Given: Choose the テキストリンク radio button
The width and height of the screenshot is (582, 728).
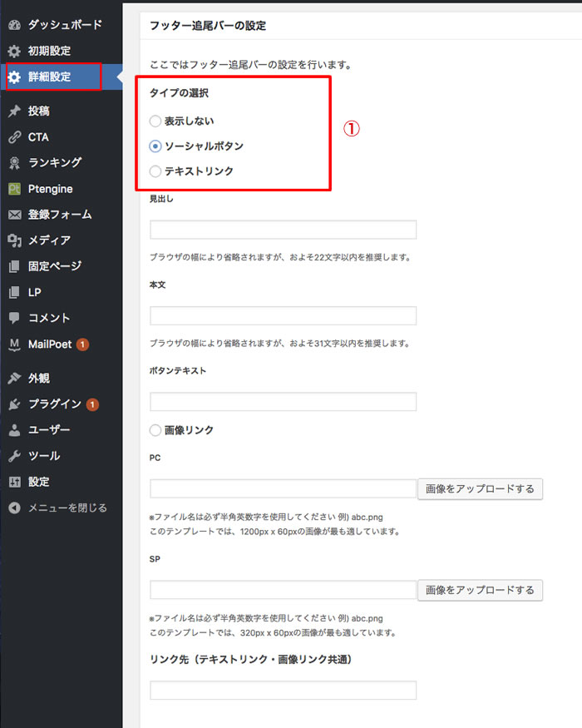Looking at the screenshot, I should [155, 171].
